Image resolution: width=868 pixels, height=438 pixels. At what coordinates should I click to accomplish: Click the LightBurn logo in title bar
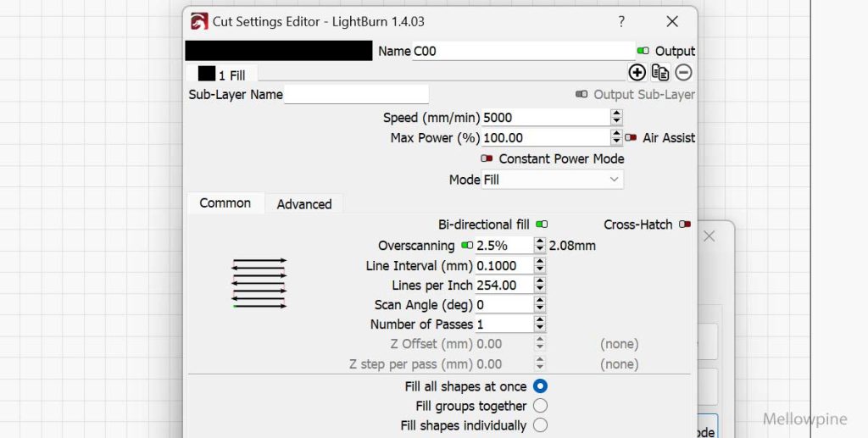click(x=199, y=21)
